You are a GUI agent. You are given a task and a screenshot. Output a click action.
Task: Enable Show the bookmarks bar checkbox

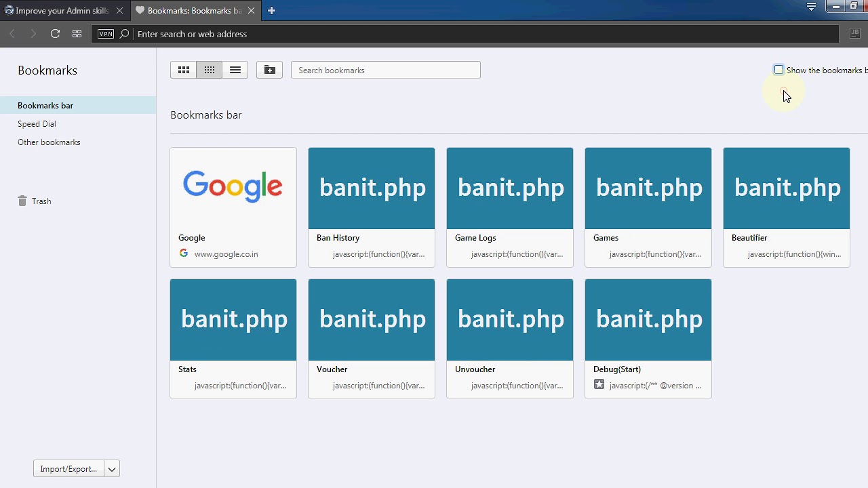point(778,70)
